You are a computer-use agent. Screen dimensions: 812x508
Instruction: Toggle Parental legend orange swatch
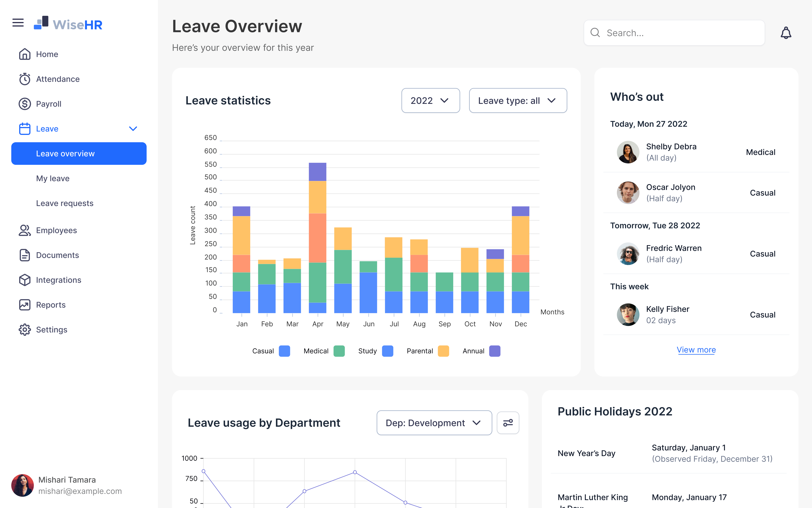click(x=444, y=351)
